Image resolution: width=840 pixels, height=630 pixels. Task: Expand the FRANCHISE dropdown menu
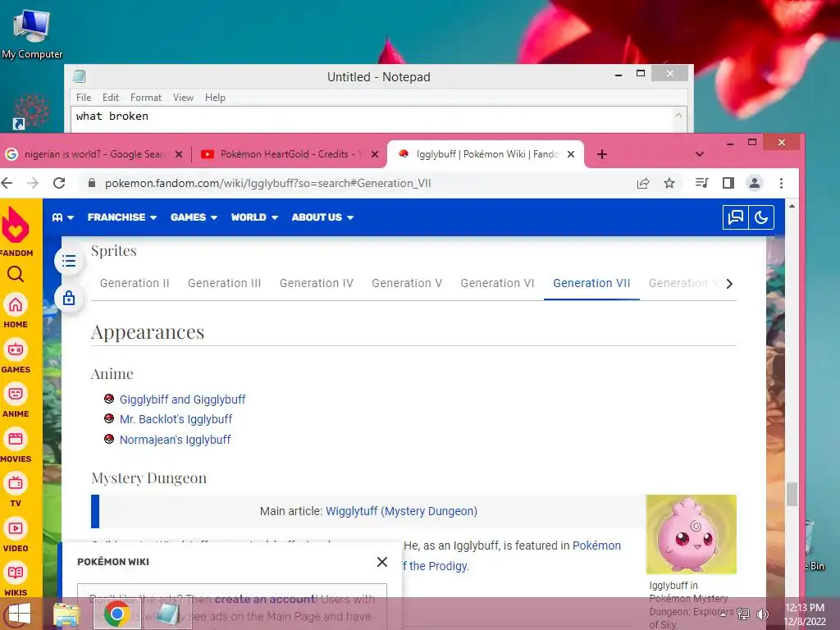coord(122,217)
